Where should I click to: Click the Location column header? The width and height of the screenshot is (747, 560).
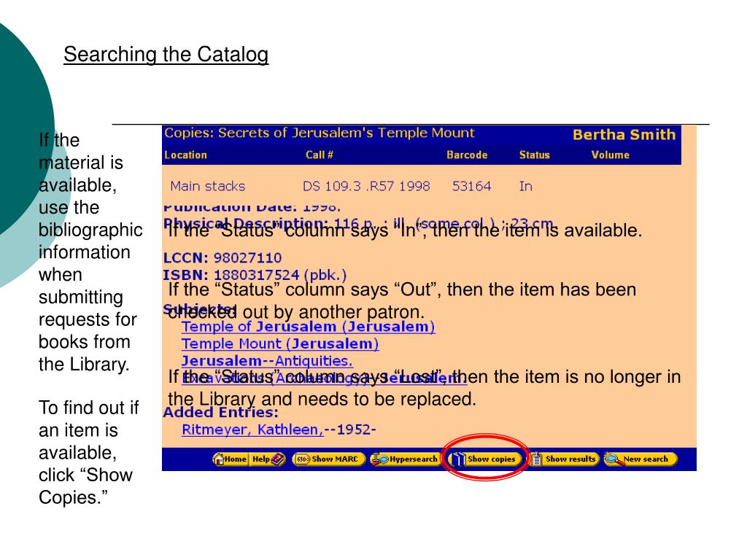(186, 155)
